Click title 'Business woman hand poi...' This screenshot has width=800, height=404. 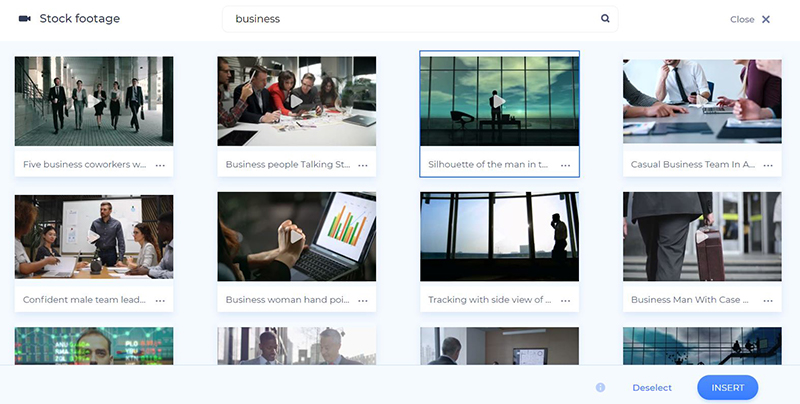tap(287, 299)
